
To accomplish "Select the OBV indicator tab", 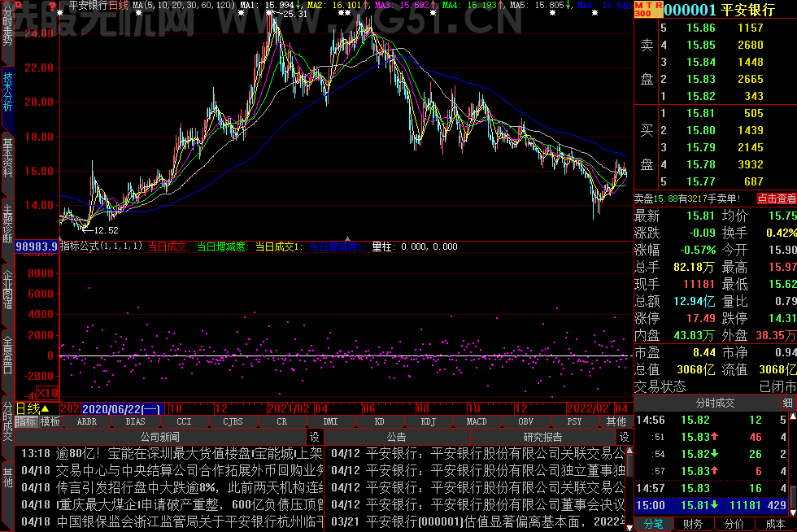I will click(x=525, y=421).
